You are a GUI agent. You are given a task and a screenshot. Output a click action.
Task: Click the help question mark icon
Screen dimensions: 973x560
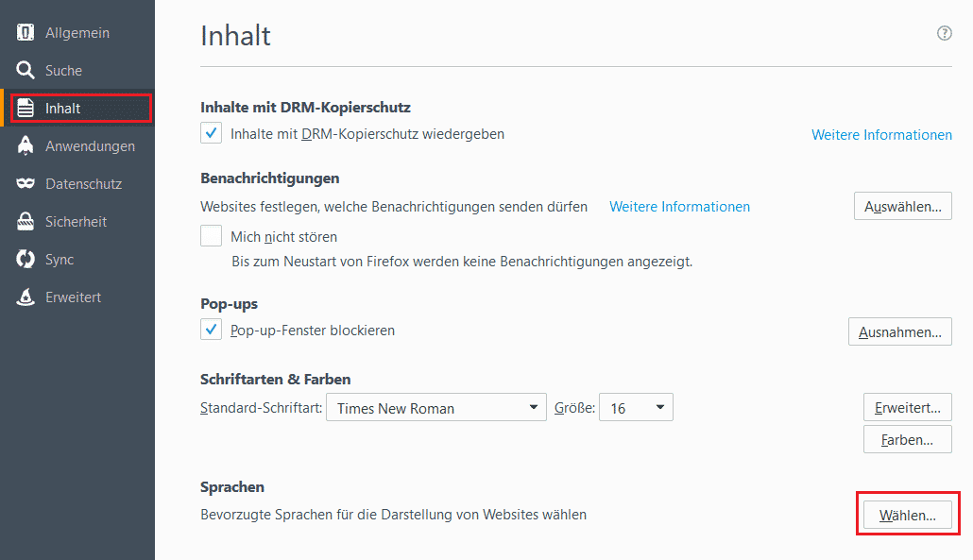coord(944,32)
